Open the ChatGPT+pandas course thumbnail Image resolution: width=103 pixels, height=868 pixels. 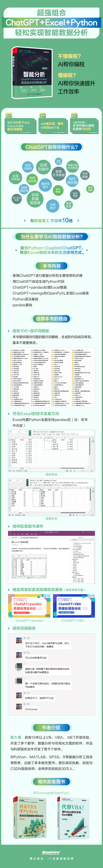29,606
